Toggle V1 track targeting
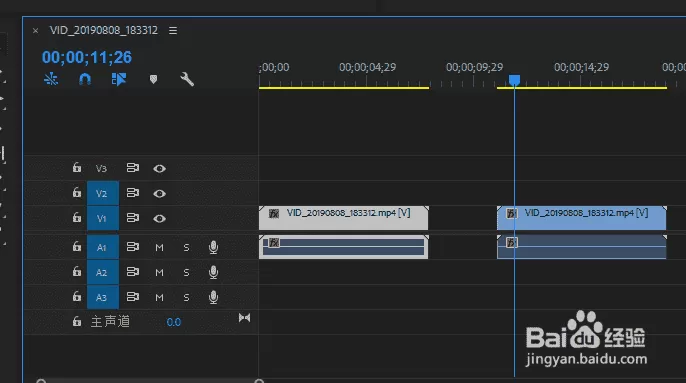 coord(103,218)
